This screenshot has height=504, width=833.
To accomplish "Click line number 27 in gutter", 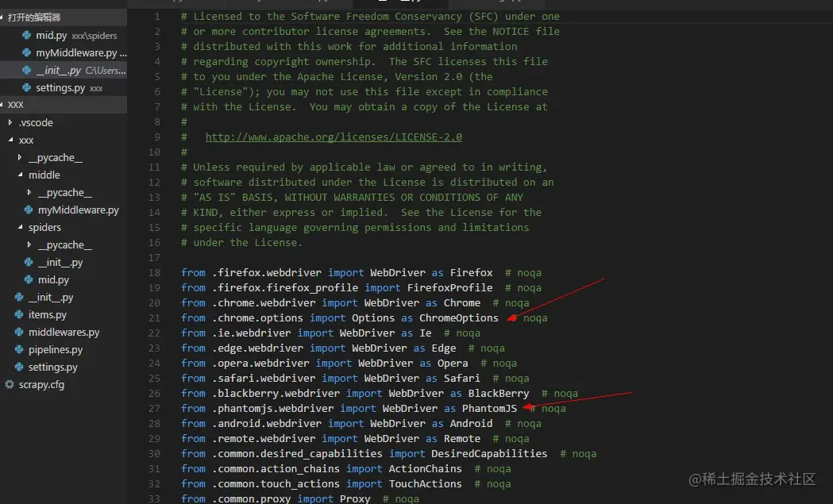I will pos(154,409).
